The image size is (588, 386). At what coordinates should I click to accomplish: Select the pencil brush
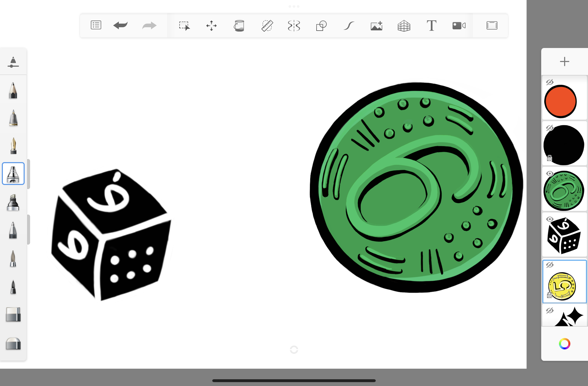13,90
